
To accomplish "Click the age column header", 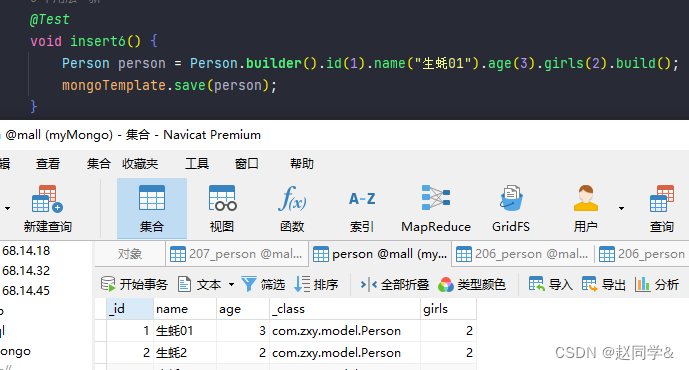I will 243,309.
